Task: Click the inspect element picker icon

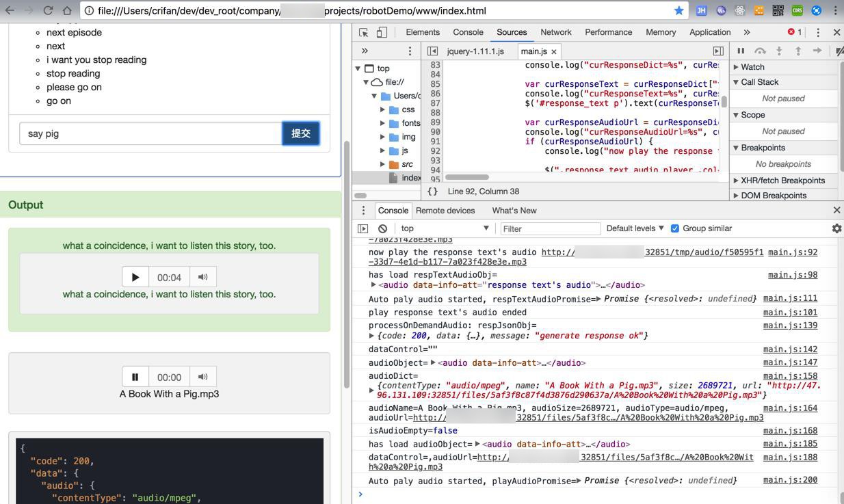Action: 364,32
